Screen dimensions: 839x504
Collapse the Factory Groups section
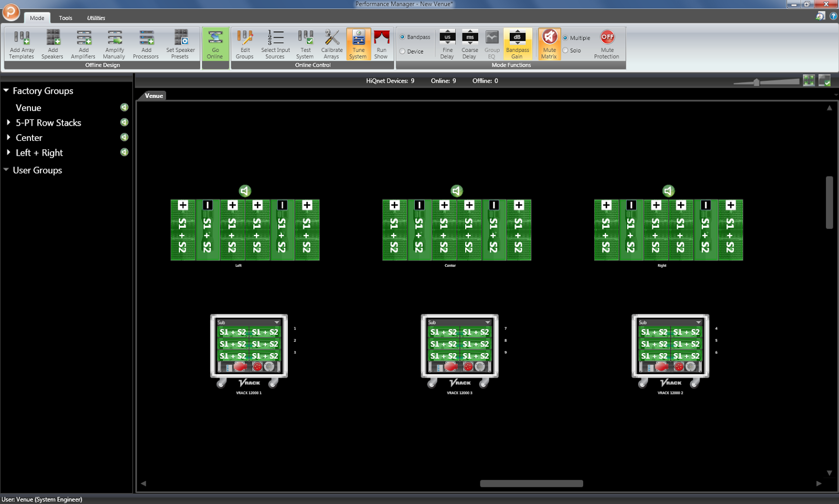point(6,90)
